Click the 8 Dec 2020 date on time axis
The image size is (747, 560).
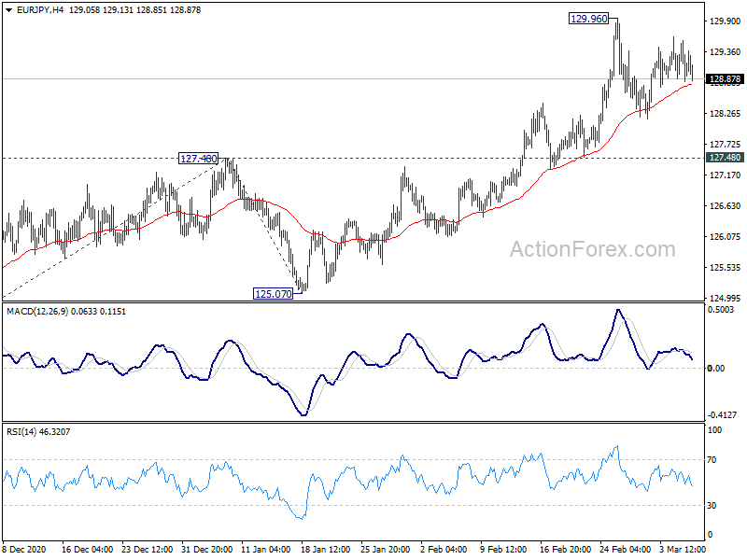24,549
